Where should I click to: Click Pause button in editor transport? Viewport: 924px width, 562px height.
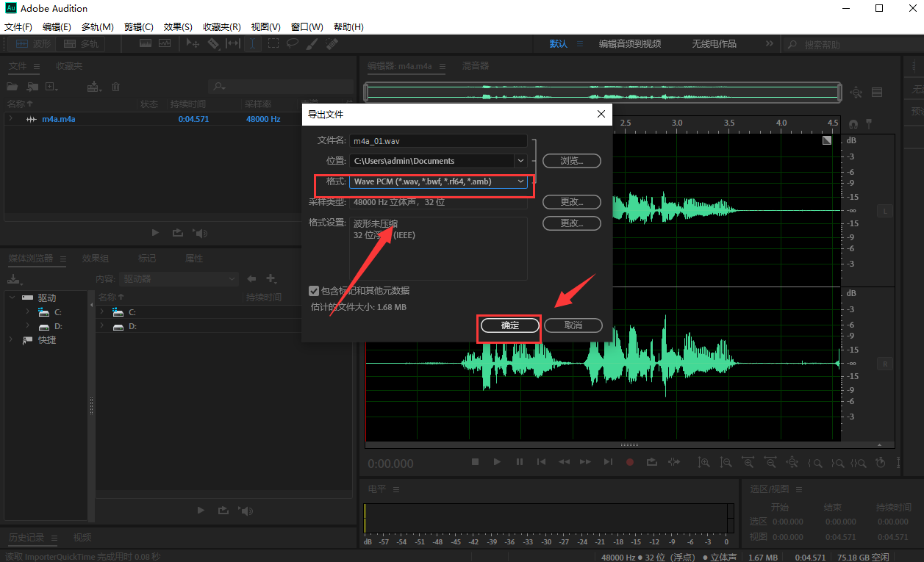click(x=520, y=462)
